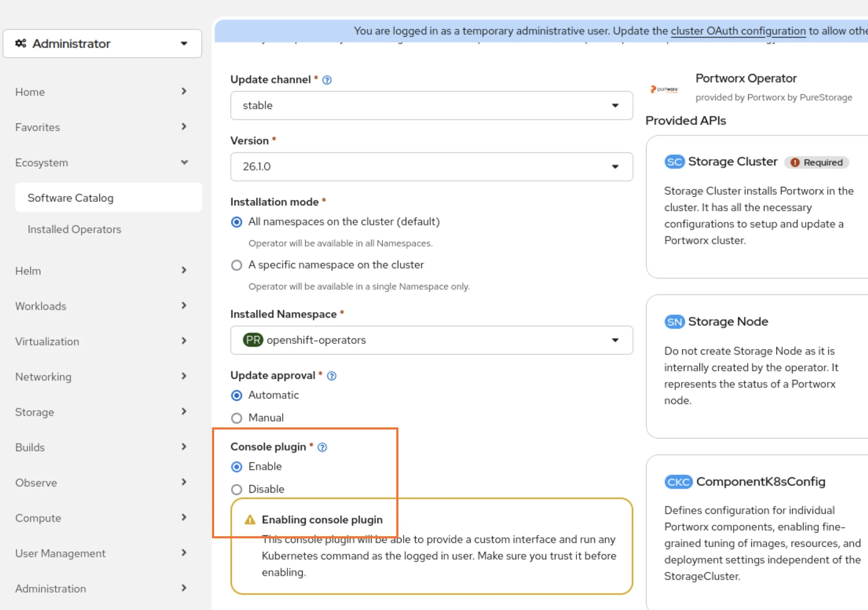
Task: Go to Software Catalog
Action: (x=108, y=198)
